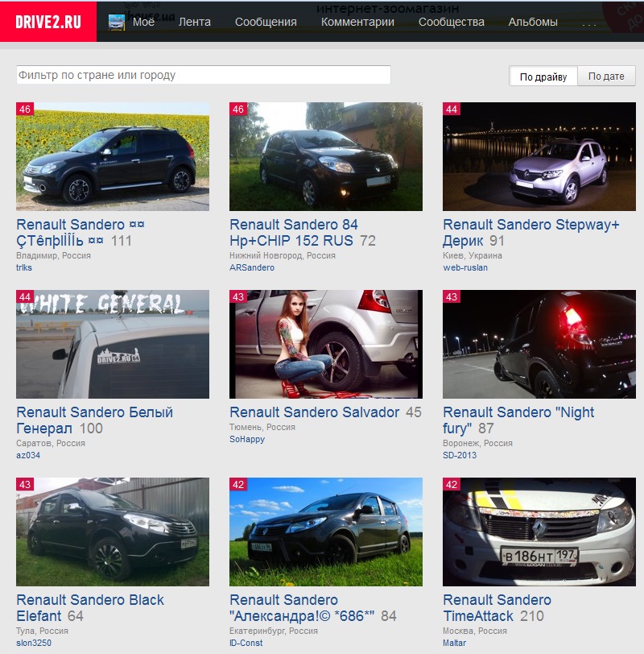Click the Екатеринбург, Россия location text
The image size is (644, 654).
[274, 631]
